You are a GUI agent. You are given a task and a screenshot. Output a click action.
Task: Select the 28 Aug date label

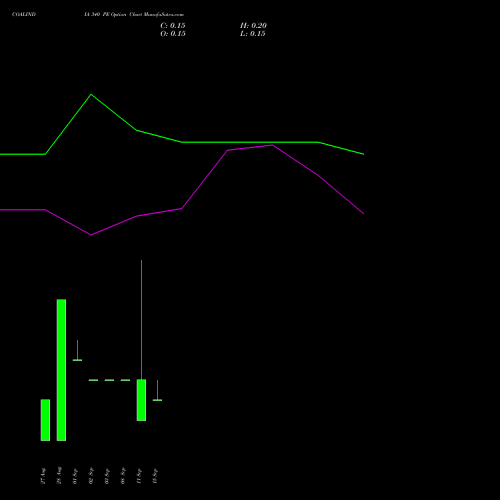click(x=59, y=476)
